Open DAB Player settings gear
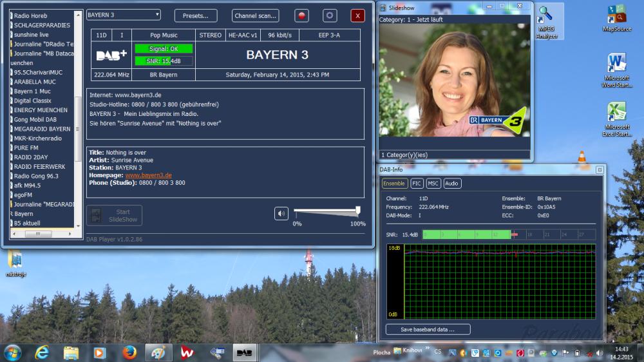Image resolution: width=644 pixels, height=362 pixels. coord(329,15)
